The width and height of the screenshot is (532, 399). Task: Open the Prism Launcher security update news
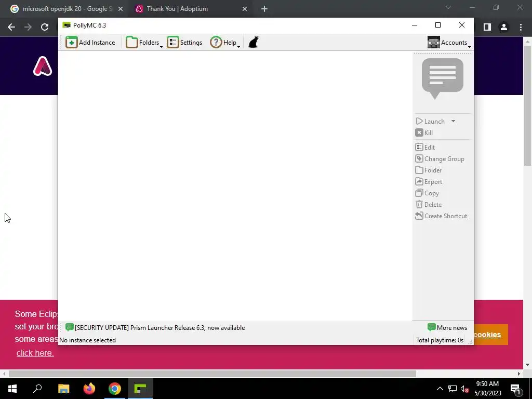point(155,328)
